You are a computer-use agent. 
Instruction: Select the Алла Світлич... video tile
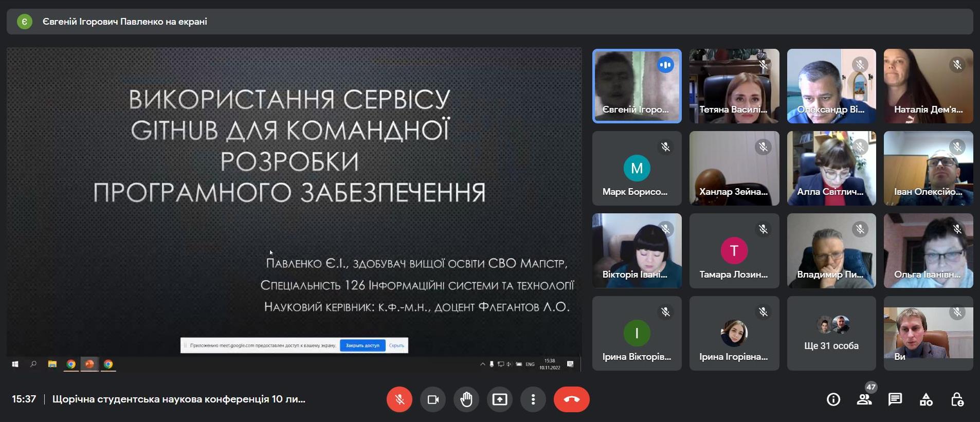pos(831,168)
